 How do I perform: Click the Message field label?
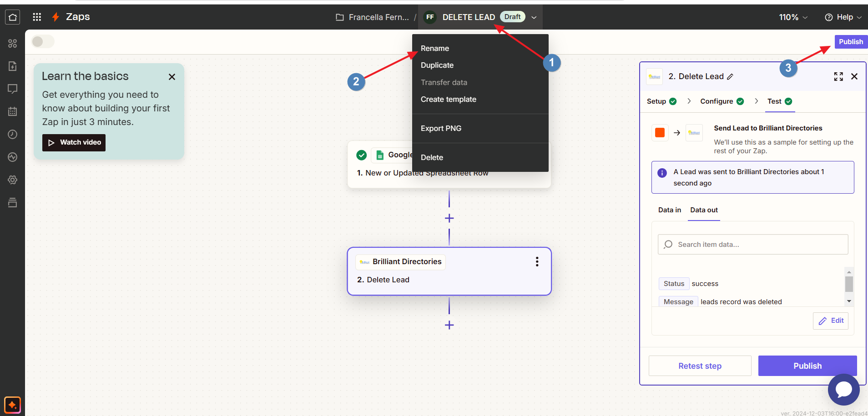click(x=678, y=302)
